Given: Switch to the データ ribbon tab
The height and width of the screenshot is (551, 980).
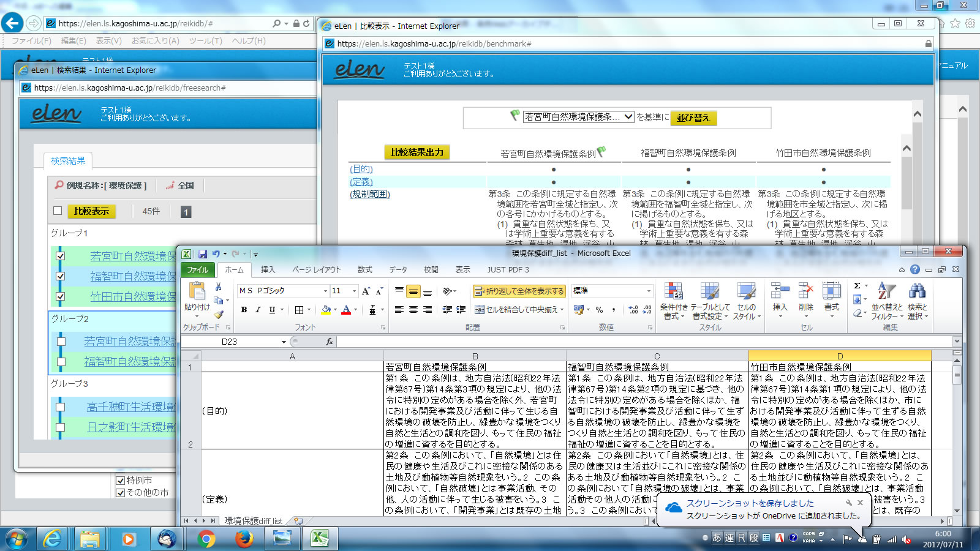Looking at the screenshot, I should [398, 270].
